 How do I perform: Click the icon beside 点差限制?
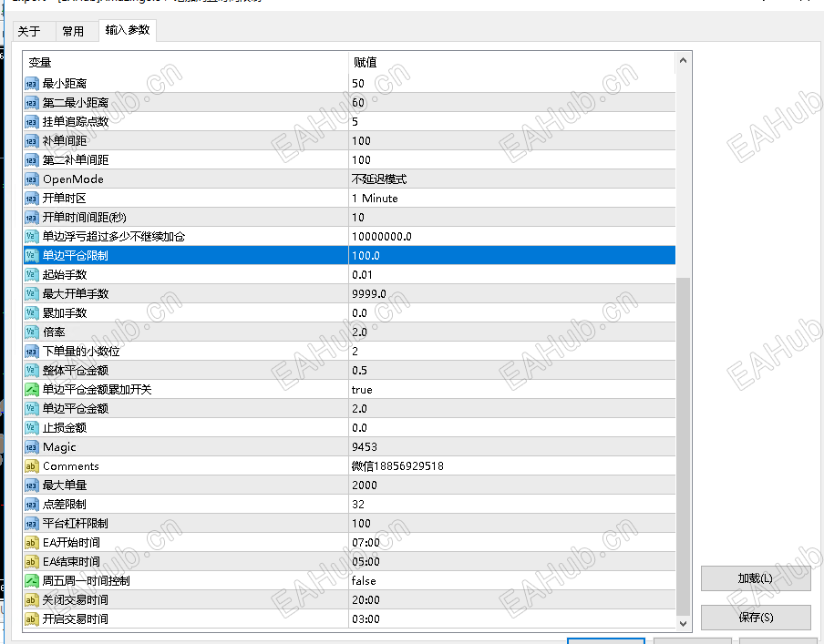tap(32, 505)
